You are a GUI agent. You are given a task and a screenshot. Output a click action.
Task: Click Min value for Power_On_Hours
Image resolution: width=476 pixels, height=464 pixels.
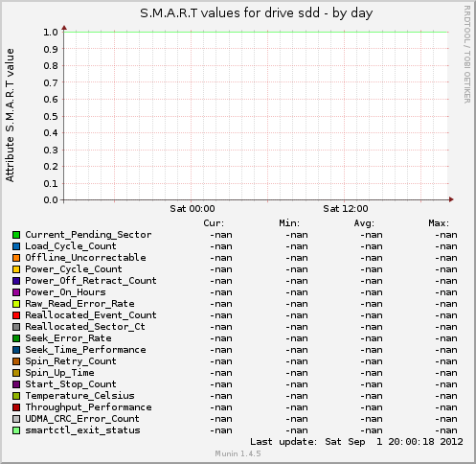[x=297, y=292]
